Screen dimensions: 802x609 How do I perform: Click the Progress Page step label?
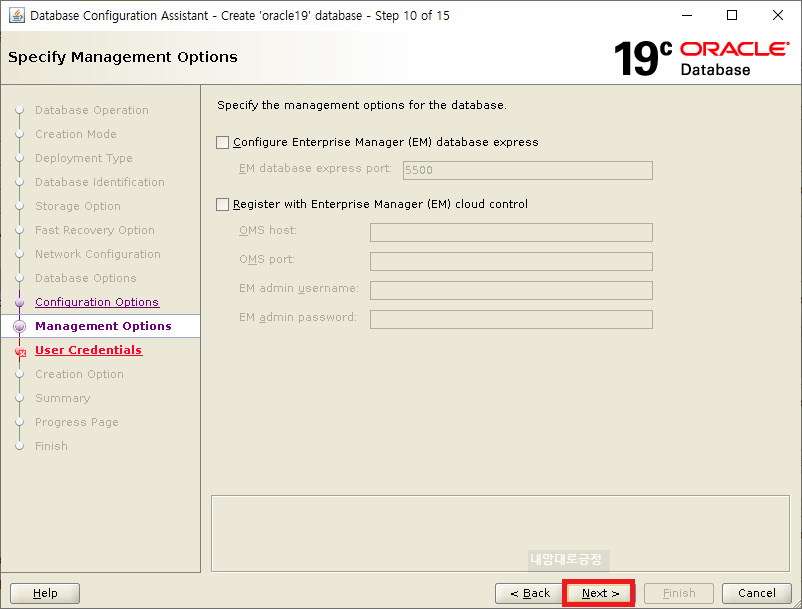[77, 422]
